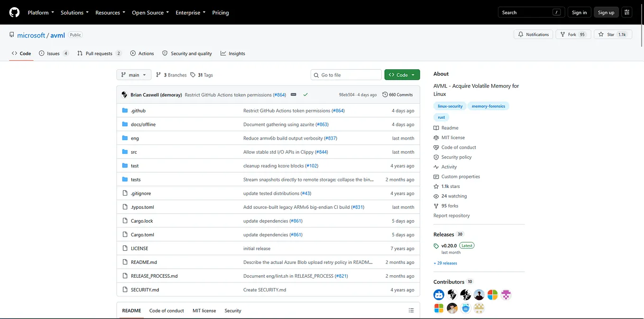The width and height of the screenshot is (644, 319).
Task: Open pull request #863 link
Action: (x=322, y=124)
